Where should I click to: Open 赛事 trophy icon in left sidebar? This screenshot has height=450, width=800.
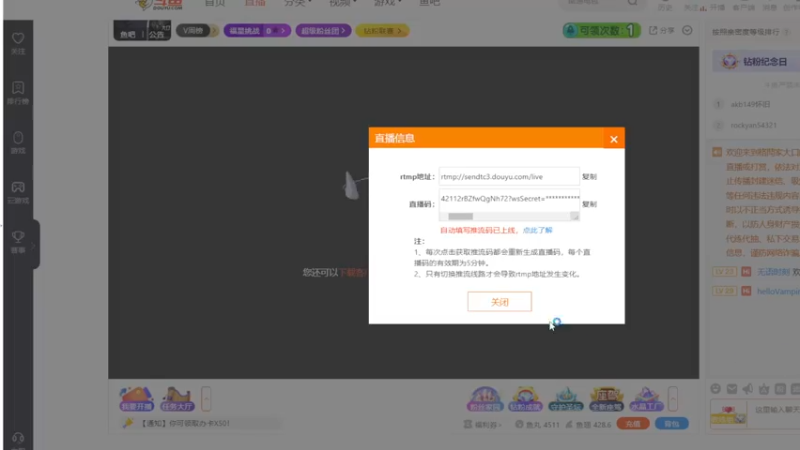(x=18, y=242)
